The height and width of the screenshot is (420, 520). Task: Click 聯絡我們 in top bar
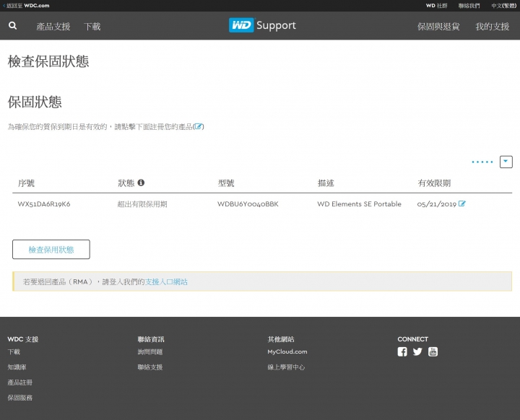coord(469,6)
